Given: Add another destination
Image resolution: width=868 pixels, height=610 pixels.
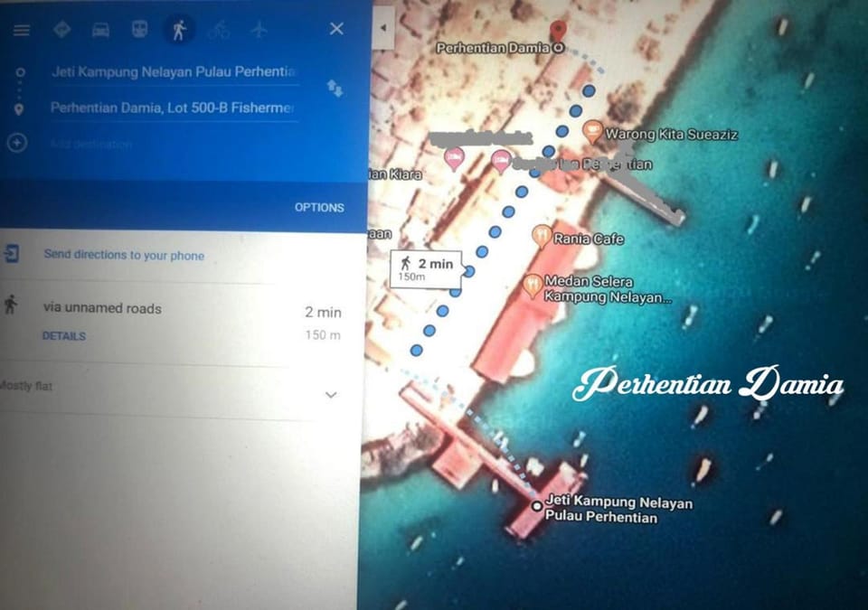Looking at the screenshot, I should pyautogui.click(x=17, y=143).
